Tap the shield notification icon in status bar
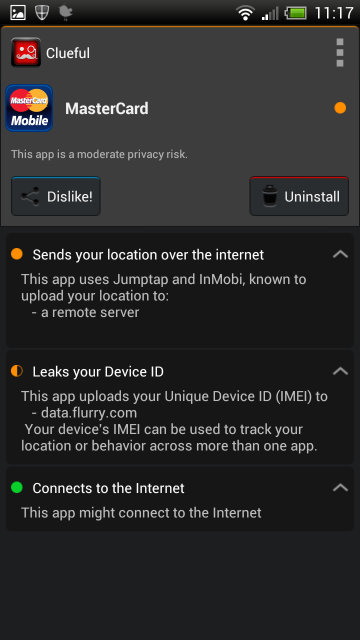The width and height of the screenshot is (360, 640). 42,13
